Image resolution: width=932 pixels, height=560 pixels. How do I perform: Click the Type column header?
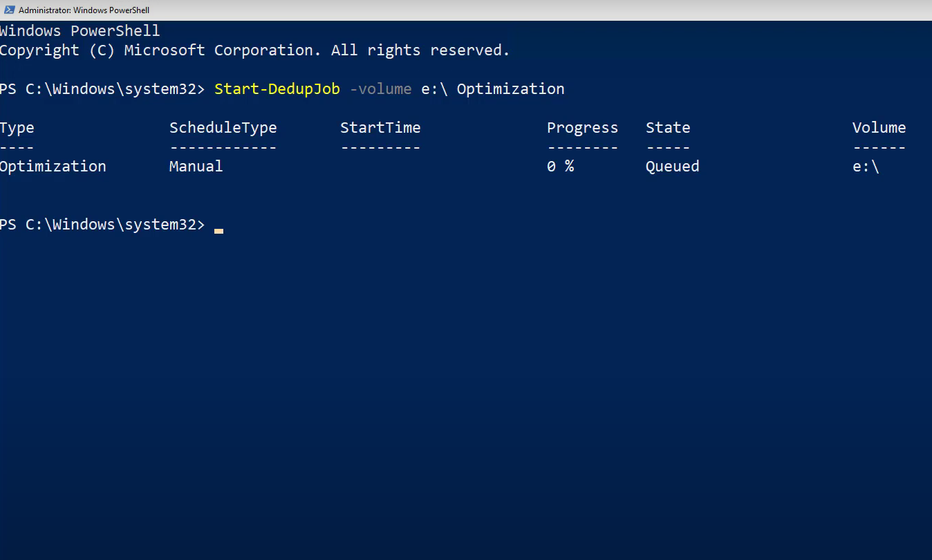click(17, 128)
